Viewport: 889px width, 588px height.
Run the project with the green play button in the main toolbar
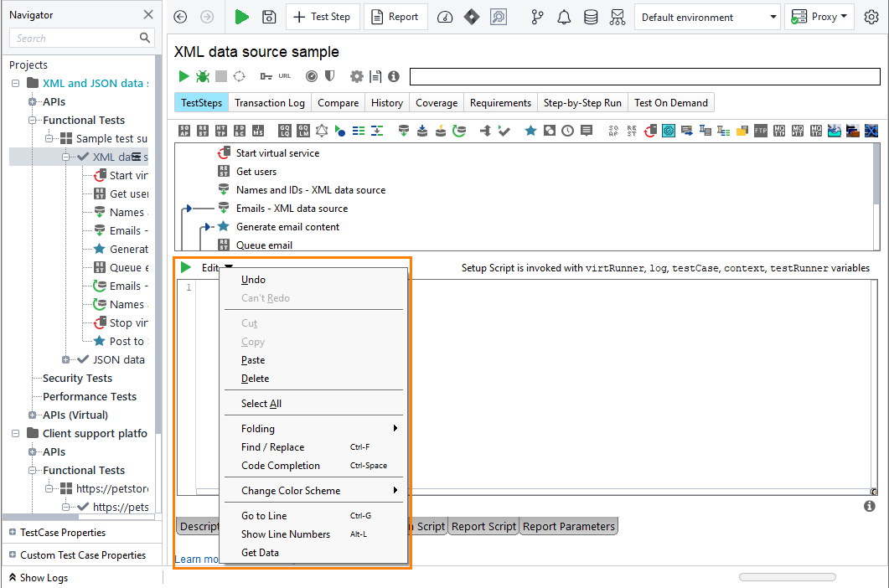(241, 17)
